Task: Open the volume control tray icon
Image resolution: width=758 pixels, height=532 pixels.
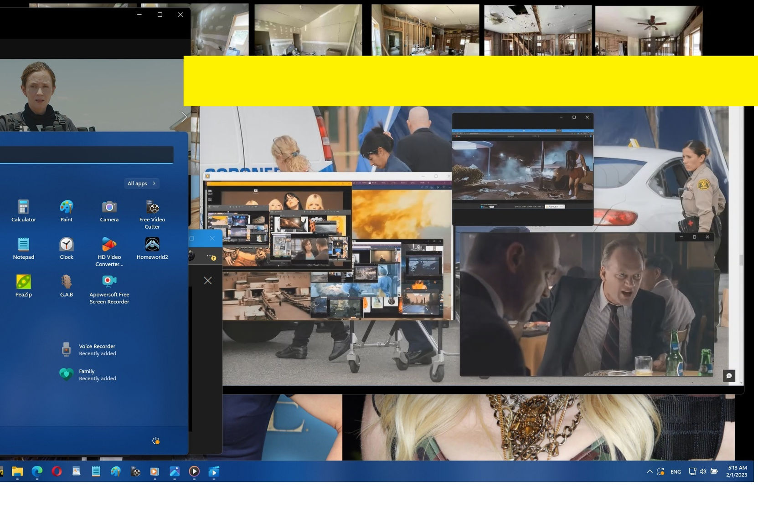Action: (703, 471)
